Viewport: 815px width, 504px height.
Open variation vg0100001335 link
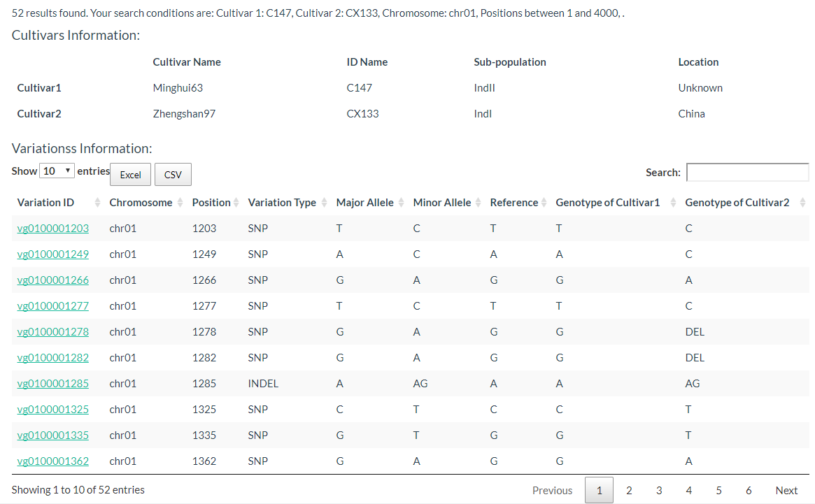point(53,435)
